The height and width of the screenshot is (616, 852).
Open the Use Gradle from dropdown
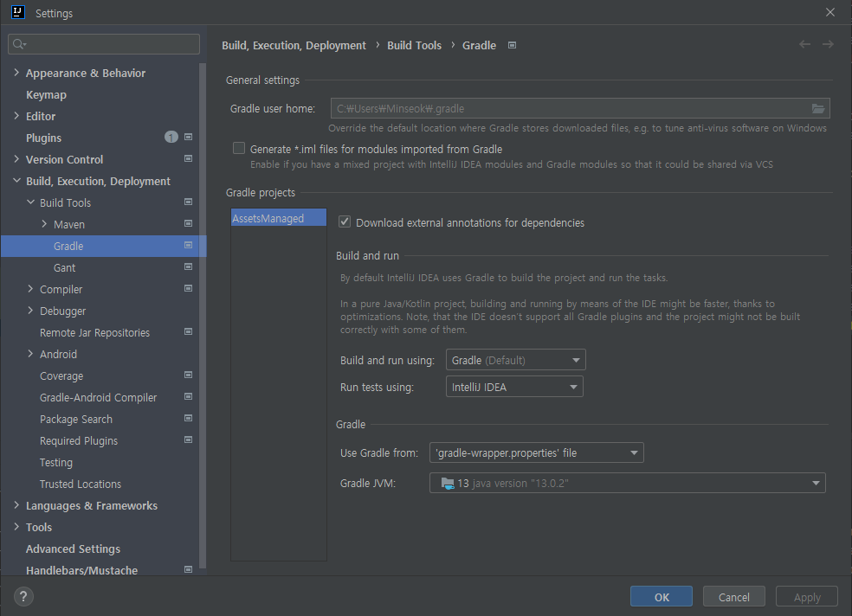point(536,452)
